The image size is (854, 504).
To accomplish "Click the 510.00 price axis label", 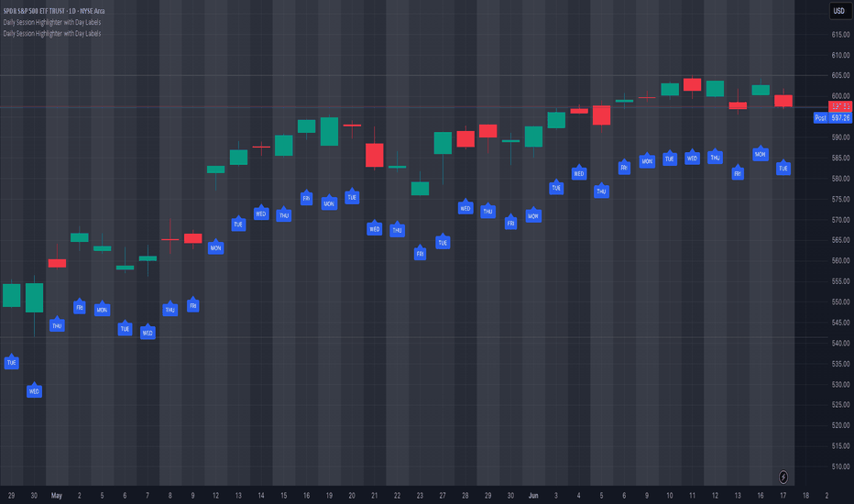I will click(840, 467).
